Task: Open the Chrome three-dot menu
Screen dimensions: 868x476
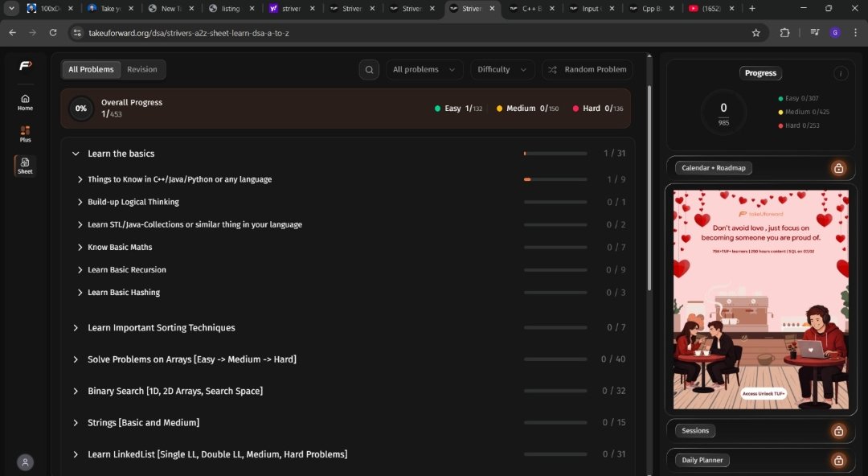Action: [x=855, y=33]
